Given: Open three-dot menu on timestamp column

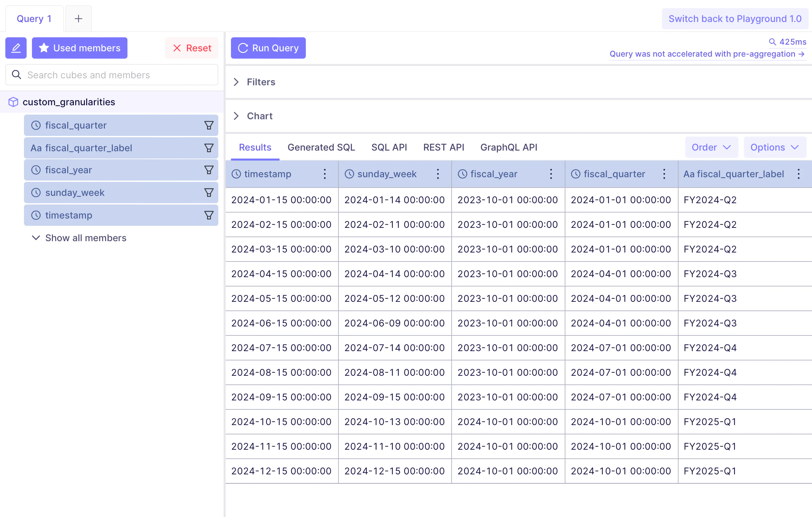Looking at the screenshot, I should point(324,174).
